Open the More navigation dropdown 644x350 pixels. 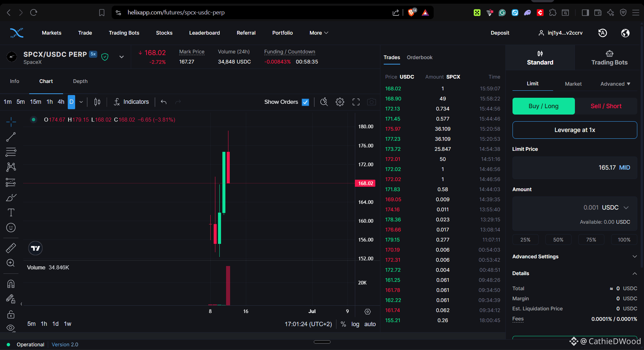pos(319,33)
